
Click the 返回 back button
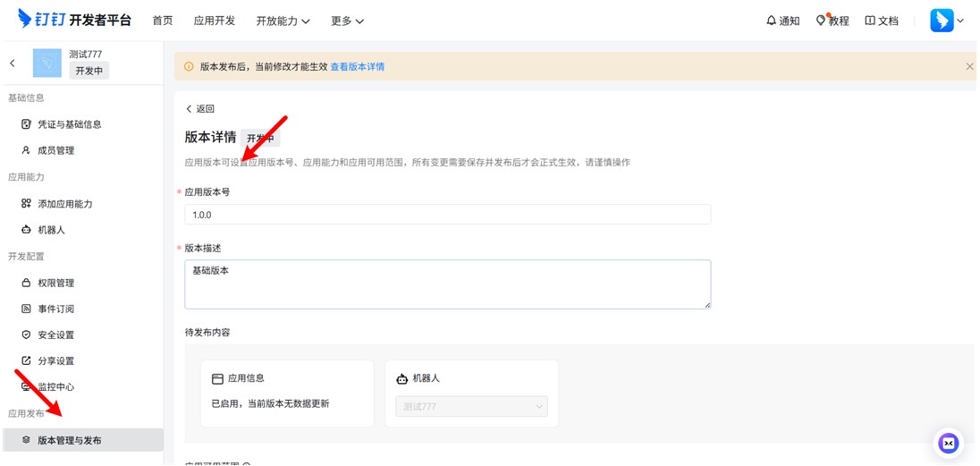(x=200, y=108)
